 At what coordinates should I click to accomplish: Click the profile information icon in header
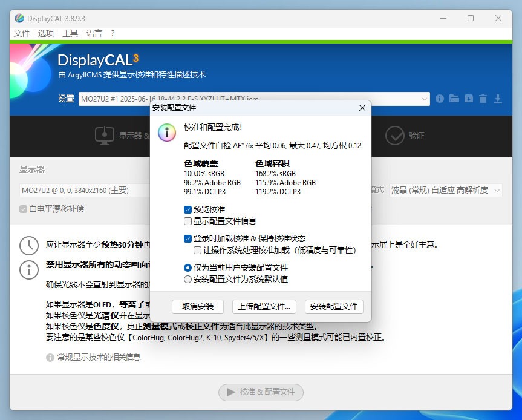pos(440,99)
